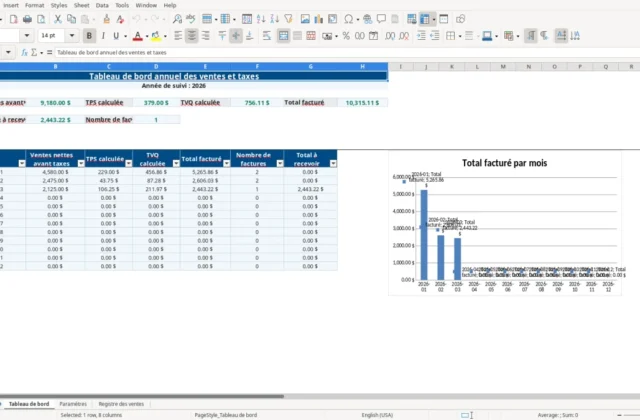
Task: Open the Format menu
Action: [34, 5]
